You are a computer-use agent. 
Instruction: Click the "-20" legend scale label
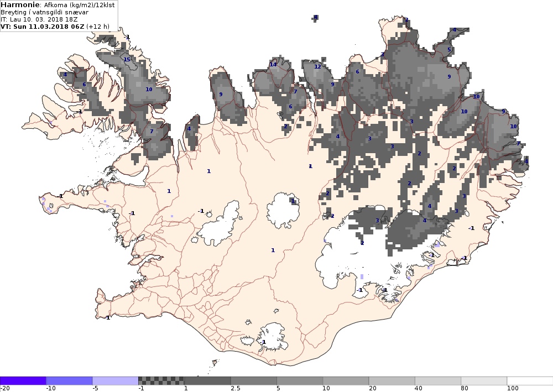coord(4,389)
